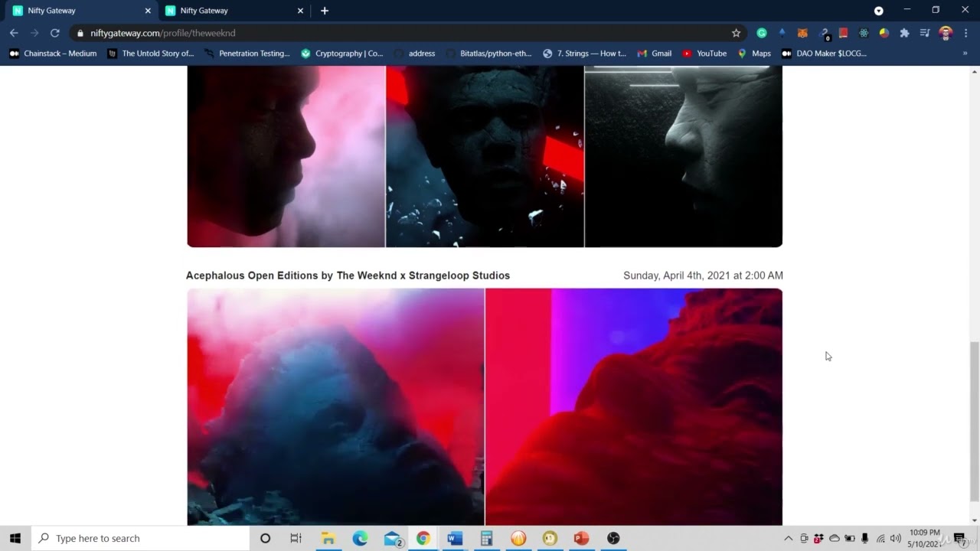Open the Cryptography bookmark
The width and height of the screenshot is (980, 551).
click(342, 54)
